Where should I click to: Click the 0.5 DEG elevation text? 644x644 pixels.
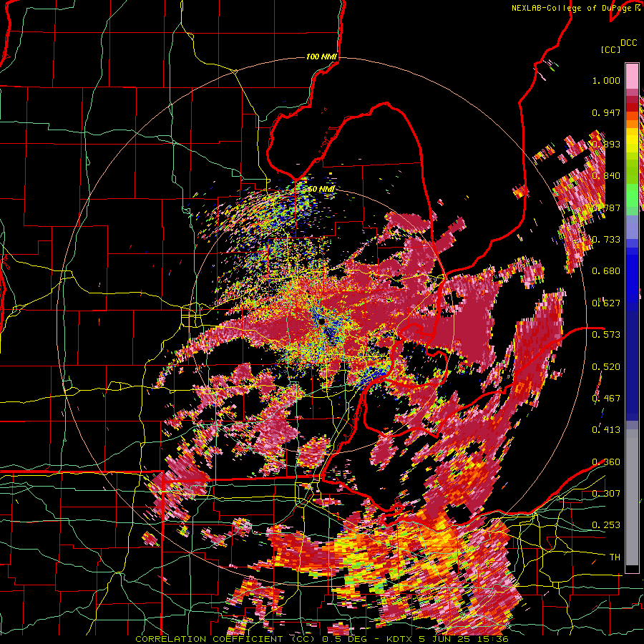(x=346, y=639)
